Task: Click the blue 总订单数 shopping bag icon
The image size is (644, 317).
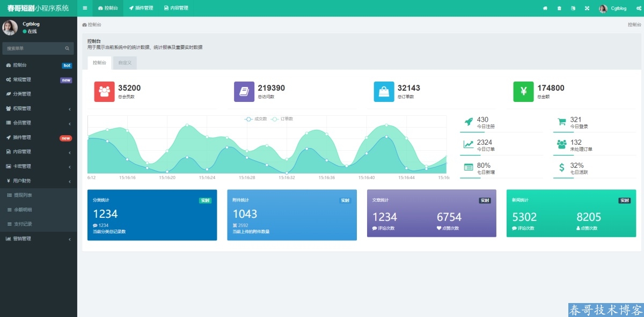Action: 384,92
